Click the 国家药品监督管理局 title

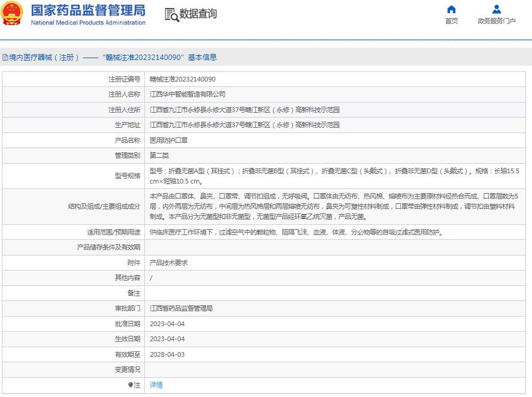coord(88,11)
